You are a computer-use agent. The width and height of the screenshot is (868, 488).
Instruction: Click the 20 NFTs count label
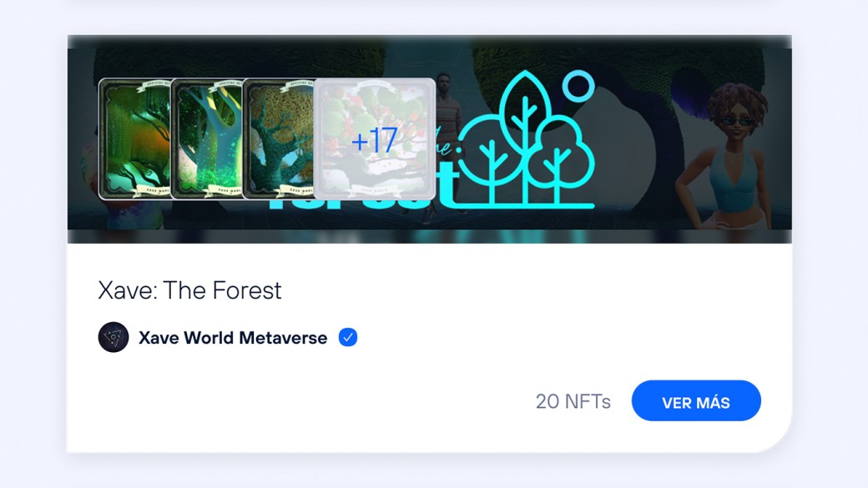(x=573, y=401)
